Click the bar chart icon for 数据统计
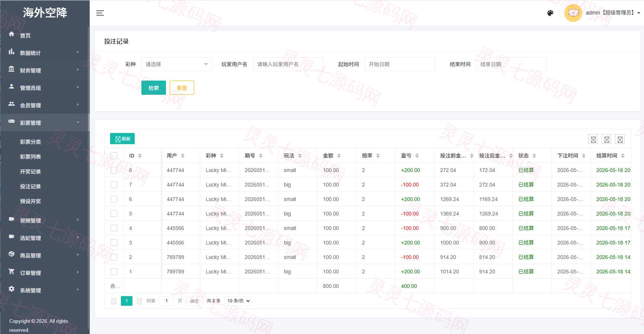Screen dimensions: 644x334 pos(12,52)
